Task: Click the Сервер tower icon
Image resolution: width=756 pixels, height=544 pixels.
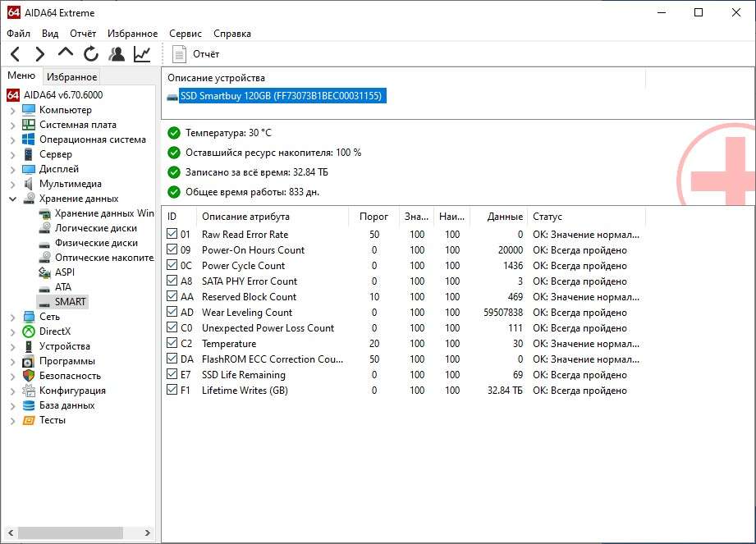Action: [x=29, y=154]
